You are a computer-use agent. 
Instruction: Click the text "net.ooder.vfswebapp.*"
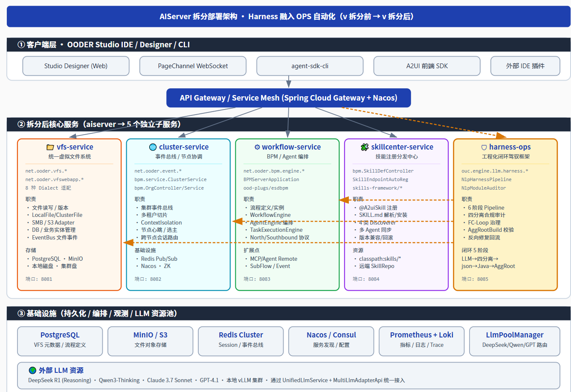click(55, 179)
